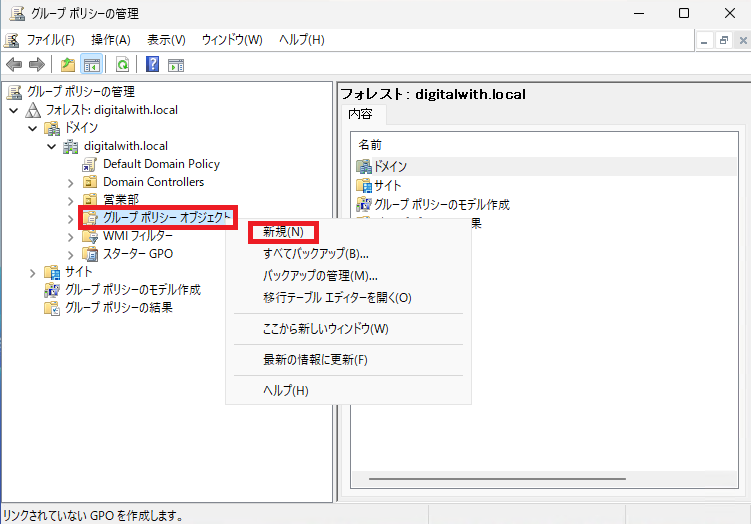Click the Forward arrow toolbar icon
Screen dimensions: 751x524
[36, 64]
